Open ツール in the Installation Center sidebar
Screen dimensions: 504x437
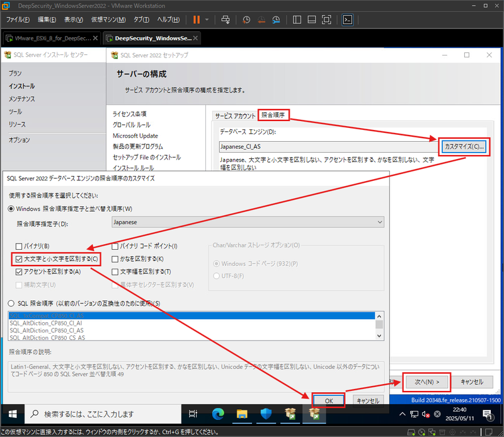pos(15,112)
